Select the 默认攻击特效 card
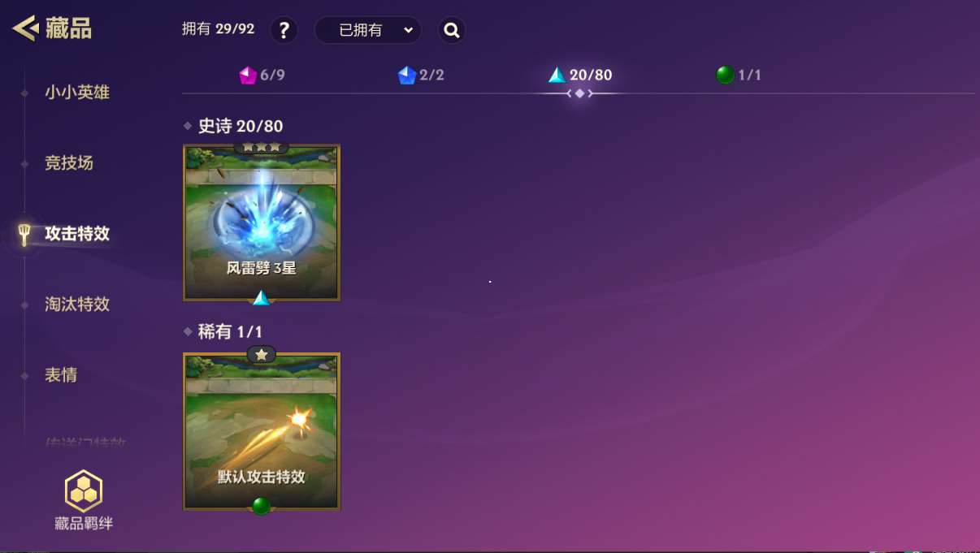980x553 pixels. tap(262, 431)
